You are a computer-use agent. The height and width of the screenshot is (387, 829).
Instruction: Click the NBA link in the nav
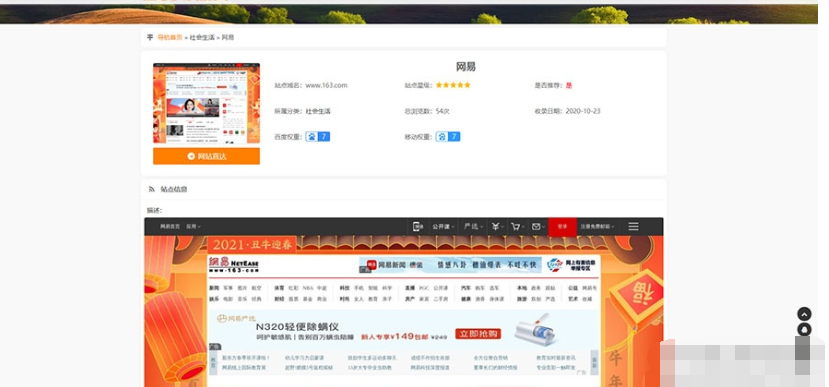(x=308, y=288)
